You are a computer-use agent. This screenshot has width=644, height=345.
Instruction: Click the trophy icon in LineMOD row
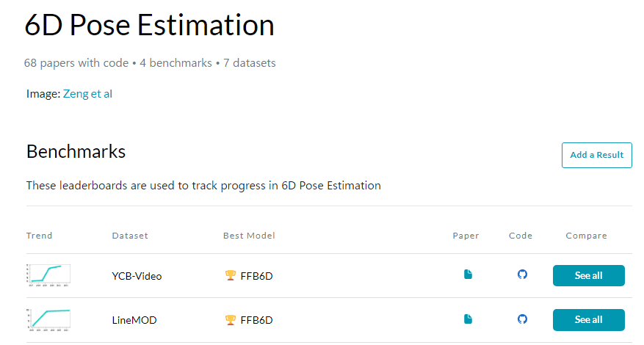[230, 320]
